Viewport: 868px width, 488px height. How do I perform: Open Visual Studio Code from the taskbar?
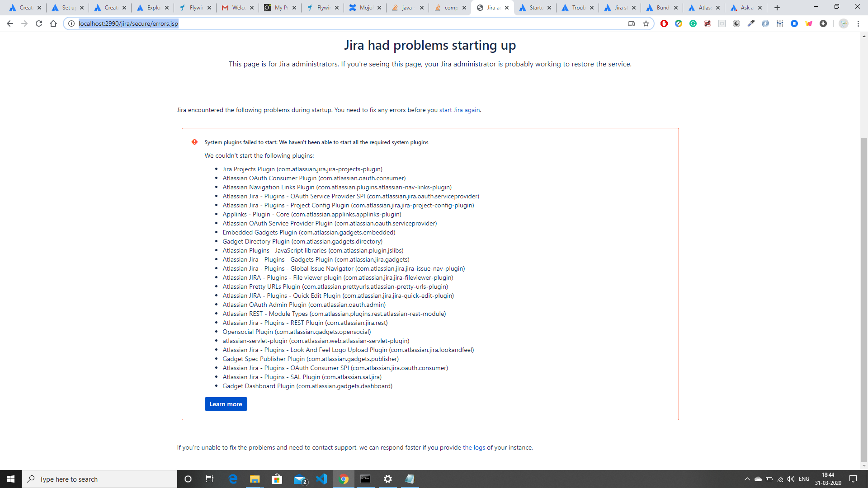pyautogui.click(x=322, y=479)
